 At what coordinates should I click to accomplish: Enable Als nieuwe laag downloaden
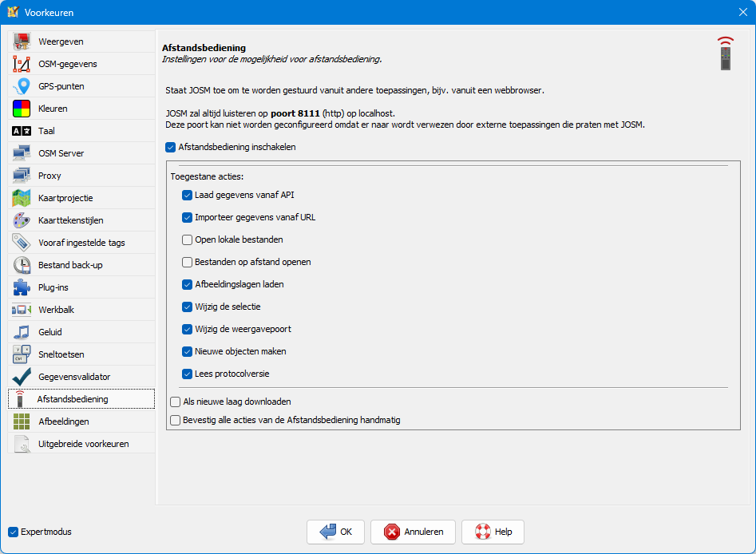coord(176,402)
